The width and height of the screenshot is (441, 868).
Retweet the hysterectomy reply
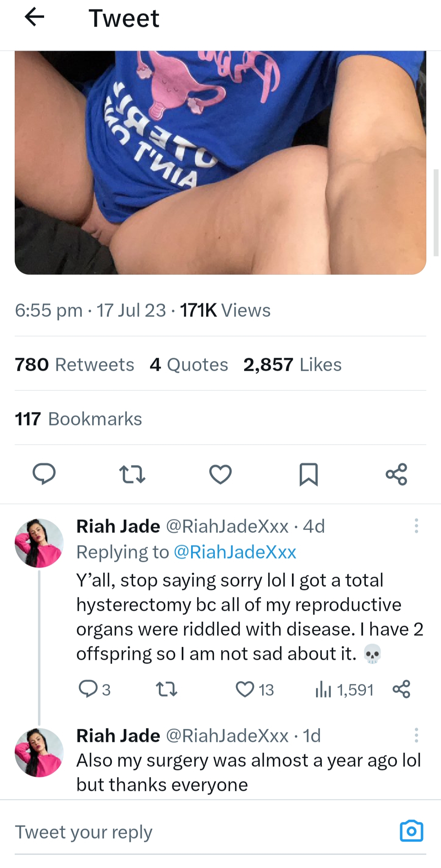coord(167,690)
